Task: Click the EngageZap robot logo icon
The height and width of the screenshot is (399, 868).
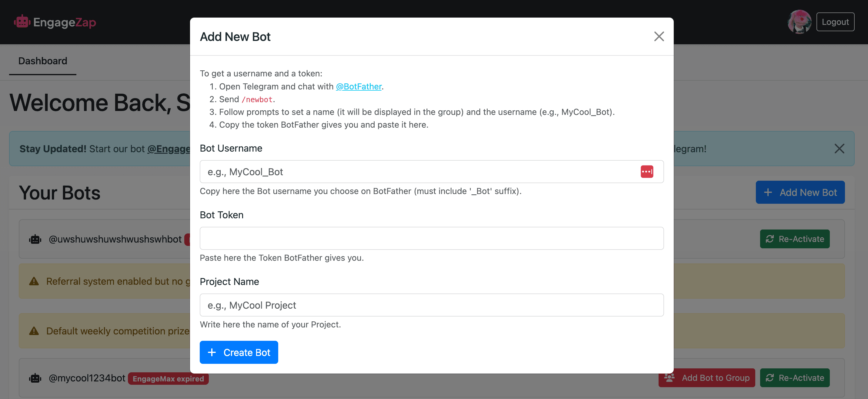Action: [22, 22]
